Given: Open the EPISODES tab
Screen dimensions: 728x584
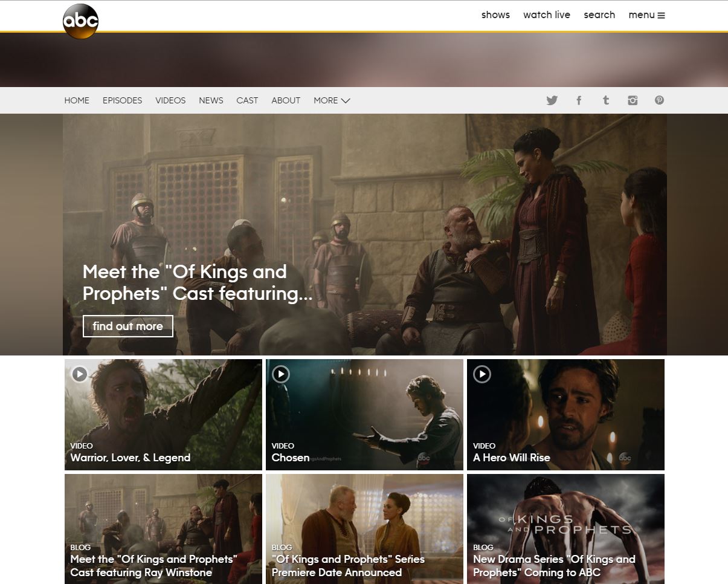Looking at the screenshot, I should pyautogui.click(x=122, y=100).
